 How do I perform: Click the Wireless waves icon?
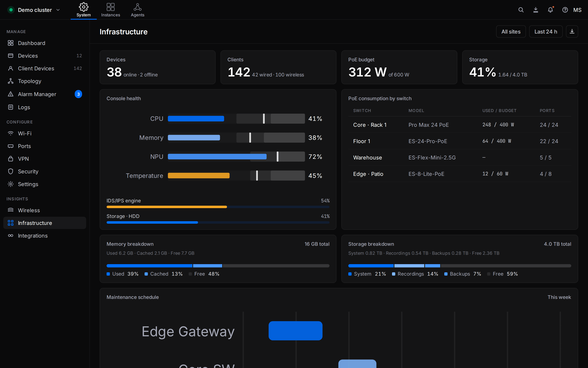click(10, 210)
